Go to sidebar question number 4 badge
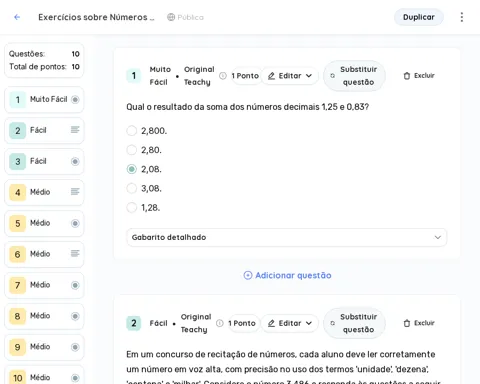 18,192
